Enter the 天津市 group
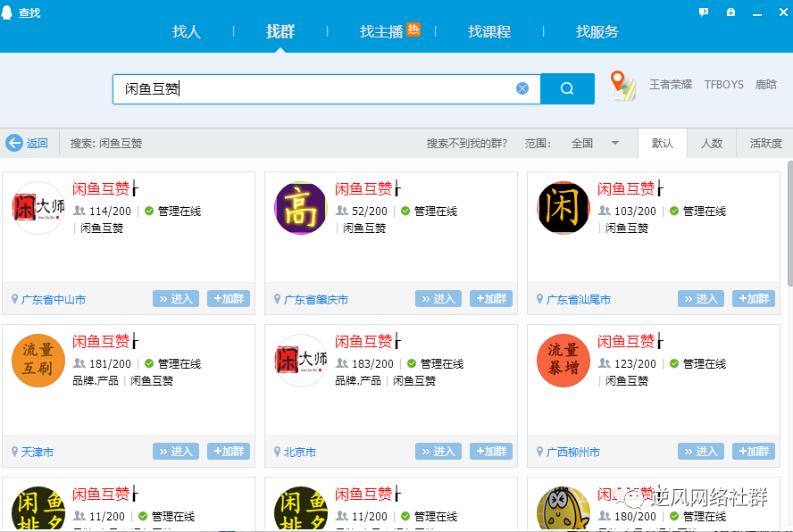This screenshot has height=532, width=793. [176, 451]
